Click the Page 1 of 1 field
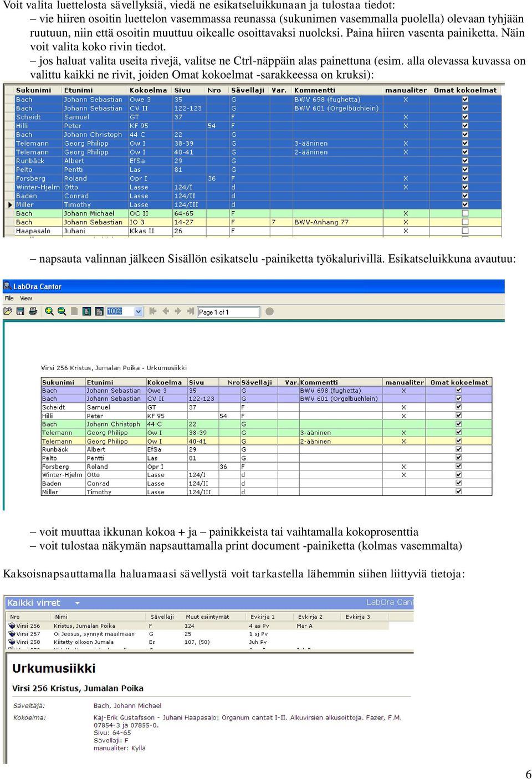The width and height of the screenshot is (532, 779). (229, 312)
